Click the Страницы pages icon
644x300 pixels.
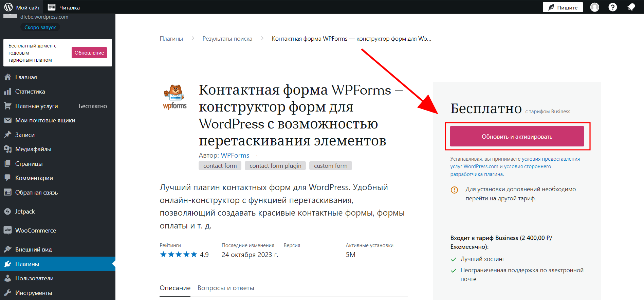pos(7,164)
